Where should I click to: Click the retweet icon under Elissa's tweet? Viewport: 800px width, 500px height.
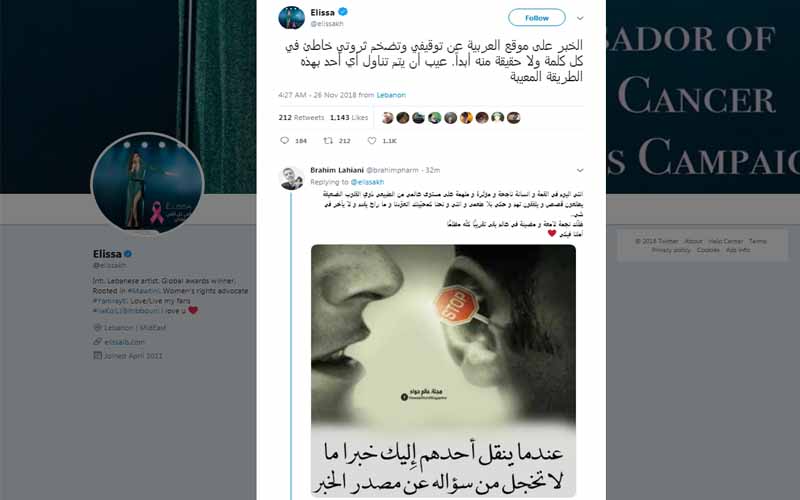[x=329, y=140]
